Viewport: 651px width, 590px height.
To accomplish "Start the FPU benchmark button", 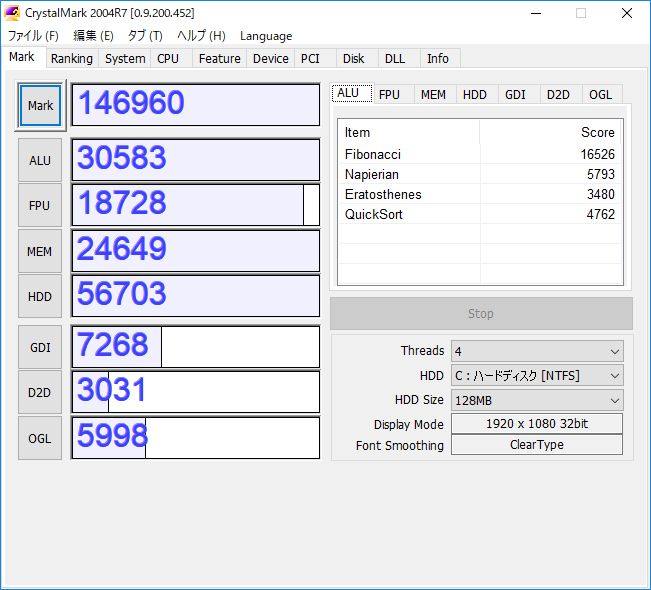I will tap(40, 206).
